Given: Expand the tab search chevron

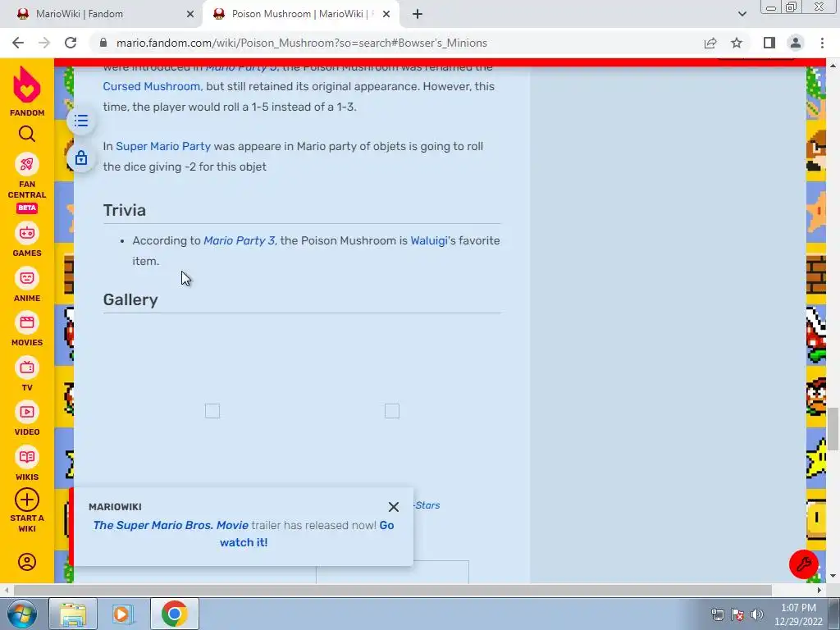Looking at the screenshot, I should pyautogui.click(x=742, y=14).
